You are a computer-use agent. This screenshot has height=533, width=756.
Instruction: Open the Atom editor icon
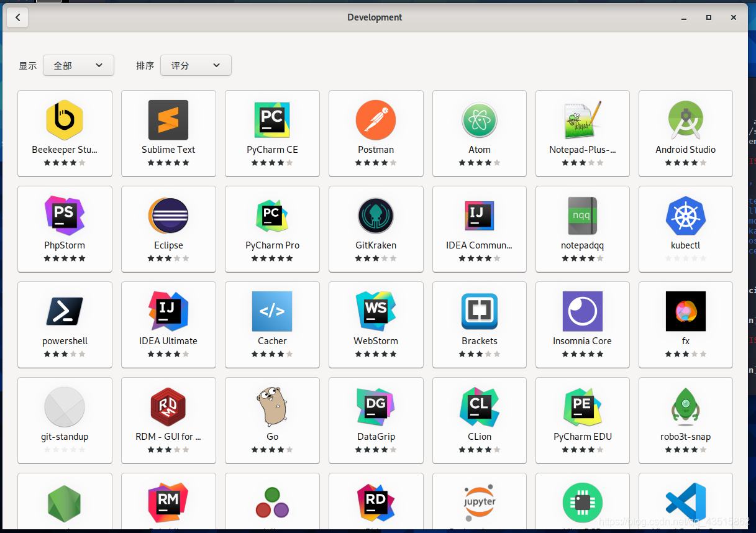pos(480,120)
